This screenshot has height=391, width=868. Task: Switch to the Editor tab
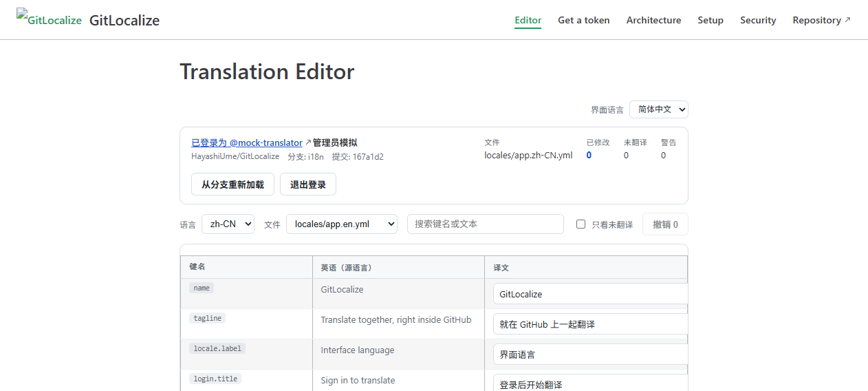point(528,20)
